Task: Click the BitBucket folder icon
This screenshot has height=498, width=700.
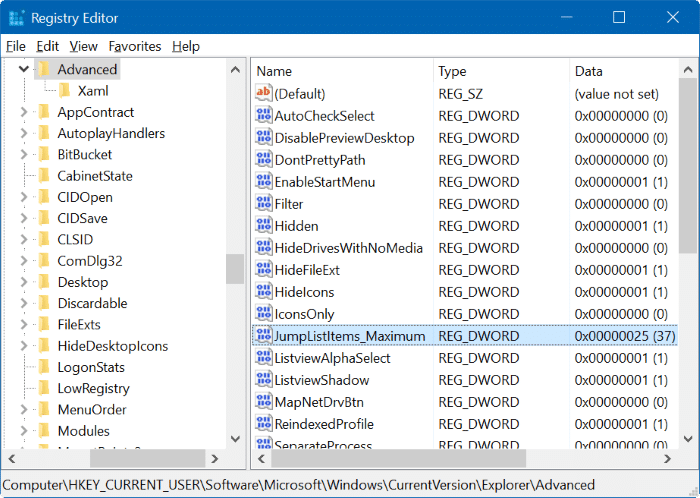Action: (x=44, y=154)
